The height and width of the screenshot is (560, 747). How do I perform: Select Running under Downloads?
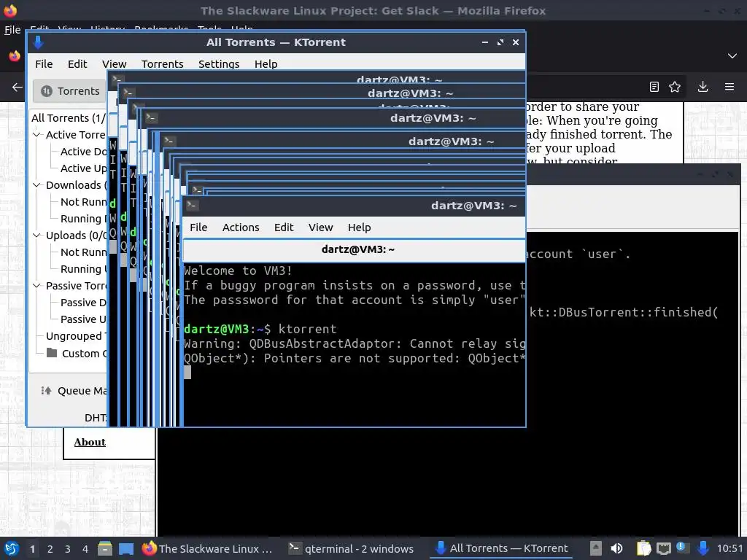[83, 219]
